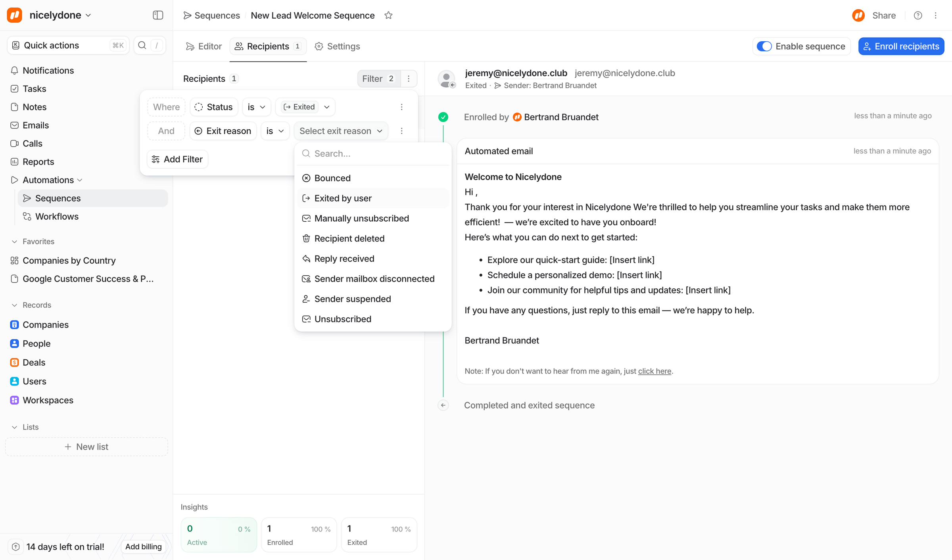952x560 pixels.
Task: Select Sender mailbox disconnected option
Action: click(373, 278)
